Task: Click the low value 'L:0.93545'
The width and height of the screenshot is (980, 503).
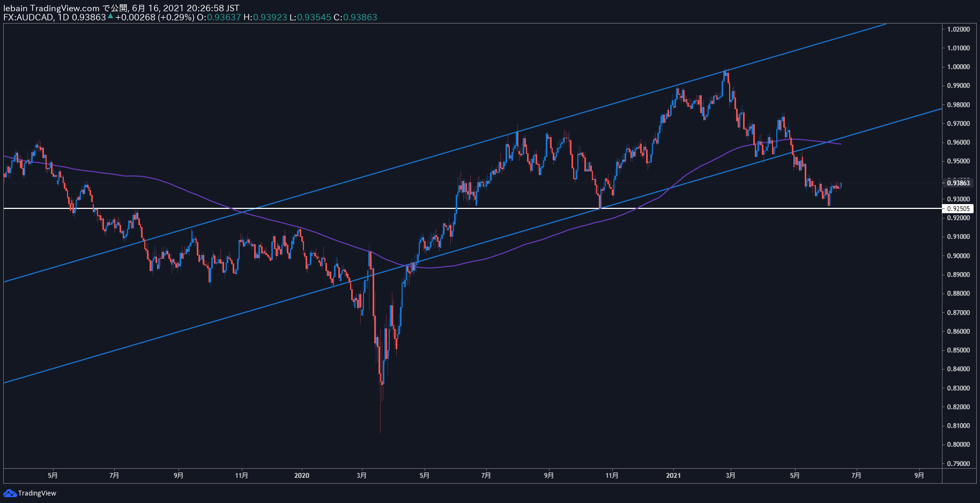Action: coord(310,17)
